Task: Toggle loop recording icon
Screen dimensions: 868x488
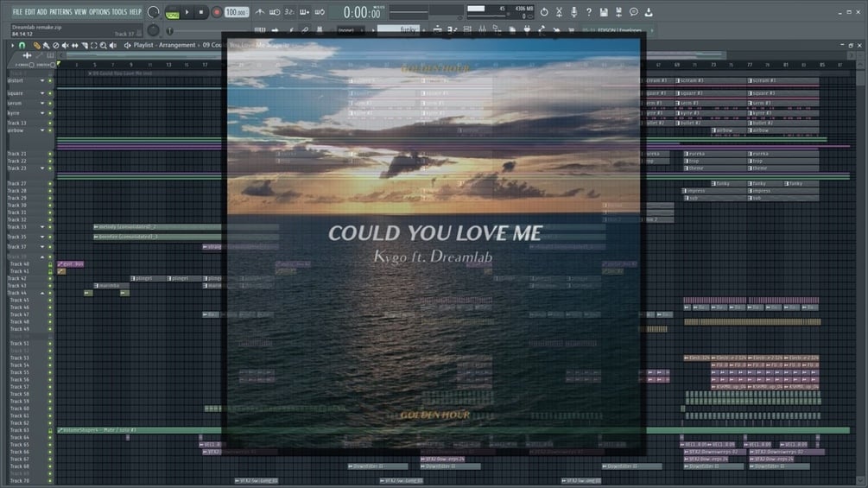Action: tap(320, 11)
